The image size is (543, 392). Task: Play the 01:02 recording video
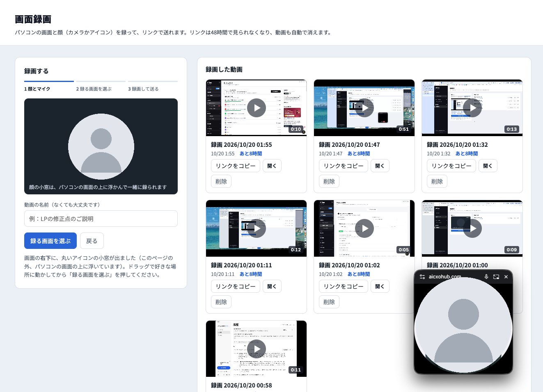pyautogui.click(x=364, y=228)
